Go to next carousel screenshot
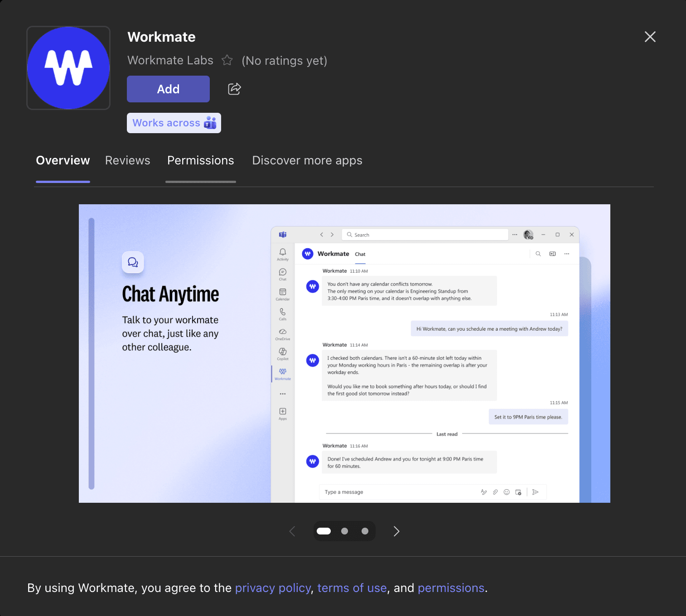 396,531
